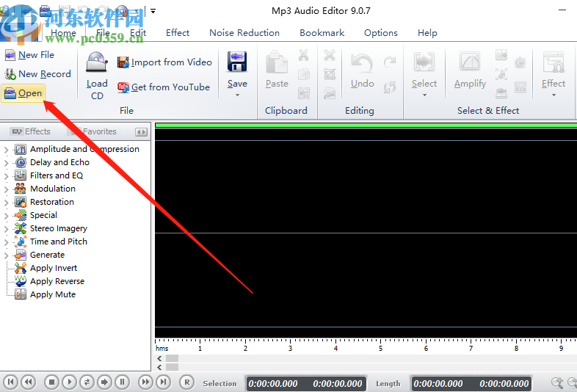Select the Favorites panel tab
Viewport: 577px width, 392px height.
pyautogui.click(x=93, y=131)
